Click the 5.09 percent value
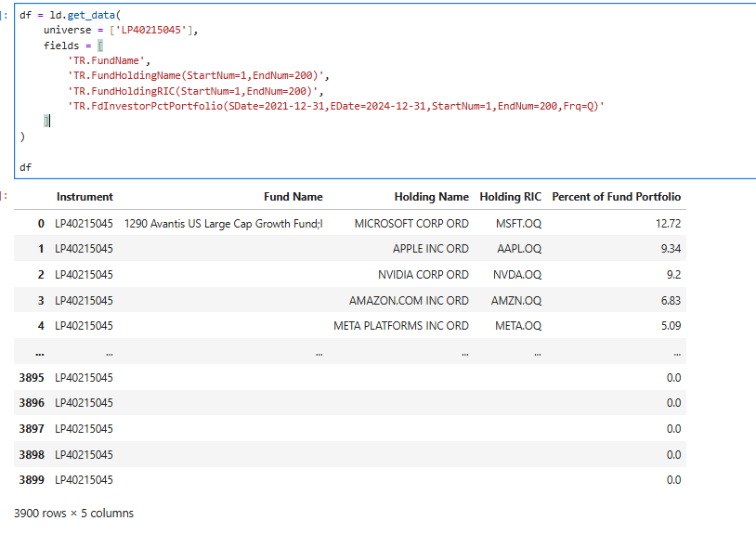Image resolution: width=756 pixels, height=534 pixels. [671, 326]
